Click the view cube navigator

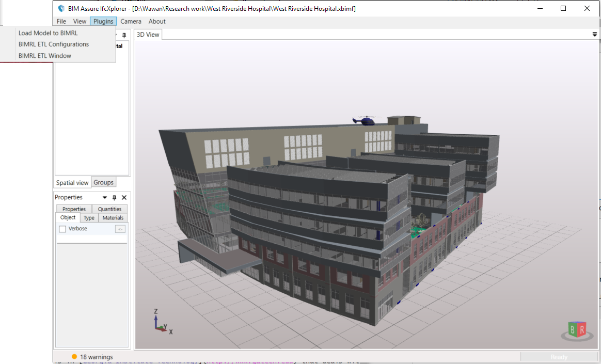pos(577,331)
